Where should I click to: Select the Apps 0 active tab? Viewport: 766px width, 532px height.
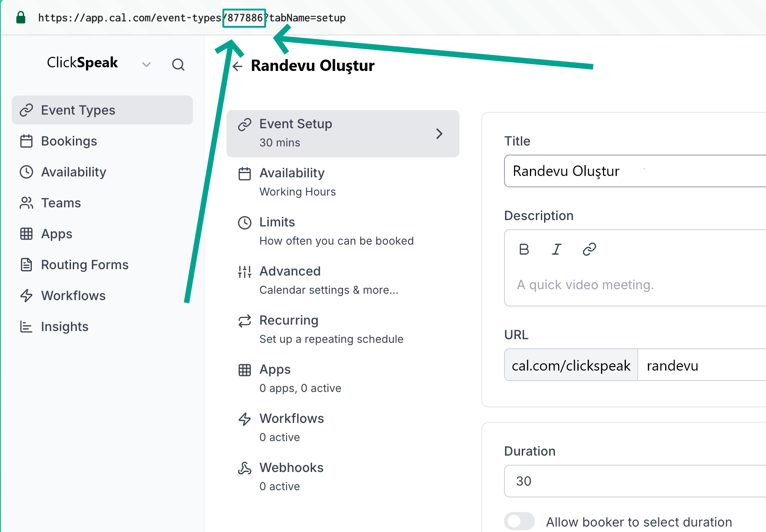(343, 378)
